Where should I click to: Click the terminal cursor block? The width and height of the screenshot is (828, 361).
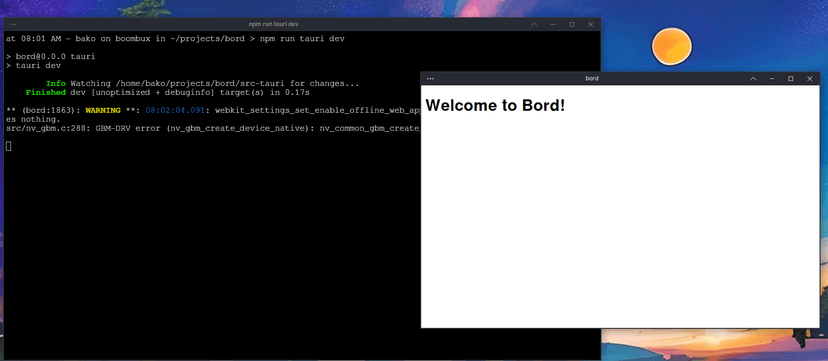8,146
